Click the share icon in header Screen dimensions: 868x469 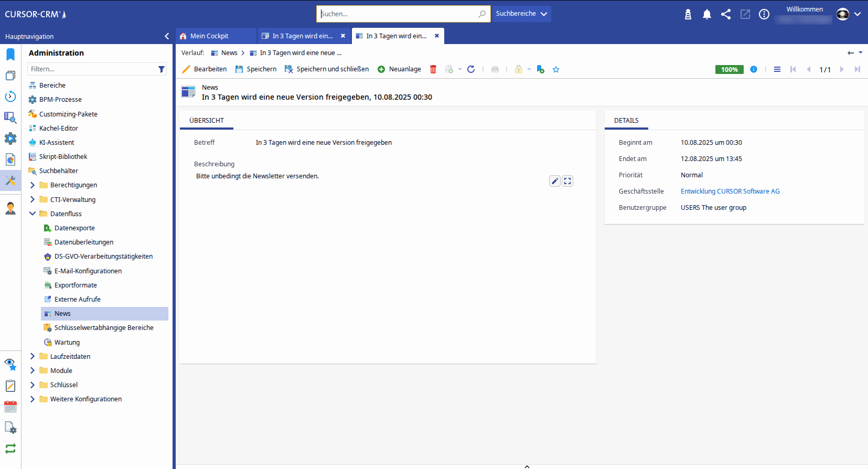coord(726,14)
